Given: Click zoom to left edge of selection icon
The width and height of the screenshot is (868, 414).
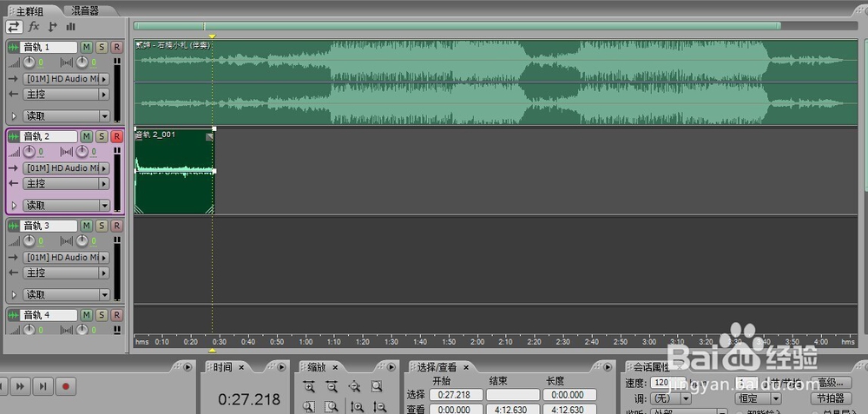Looking at the screenshot, I should pos(309,407).
